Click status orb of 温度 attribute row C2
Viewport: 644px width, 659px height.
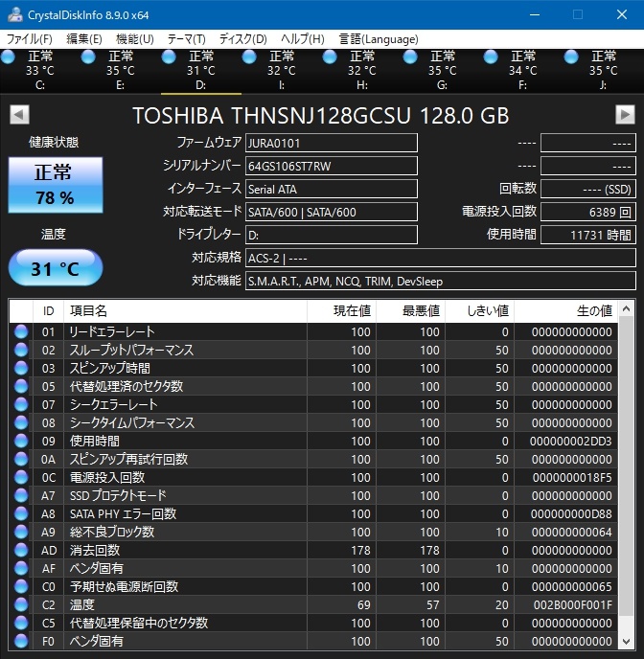point(21,605)
